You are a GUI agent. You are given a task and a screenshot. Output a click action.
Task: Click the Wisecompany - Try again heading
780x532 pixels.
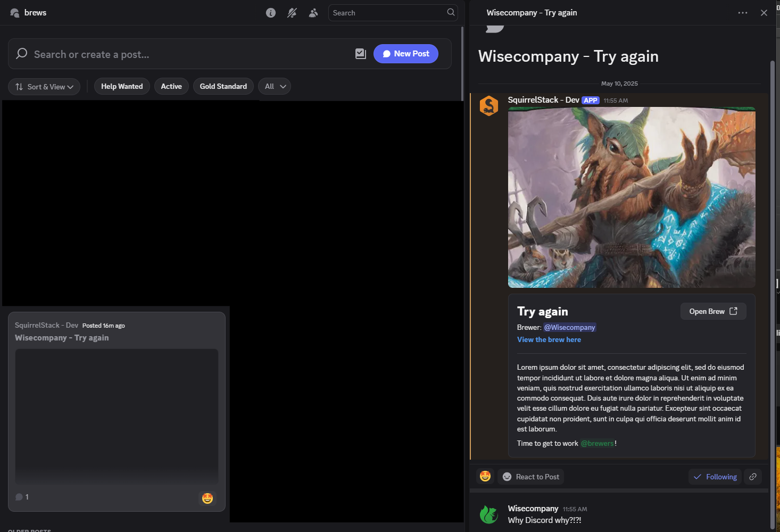click(568, 56)
